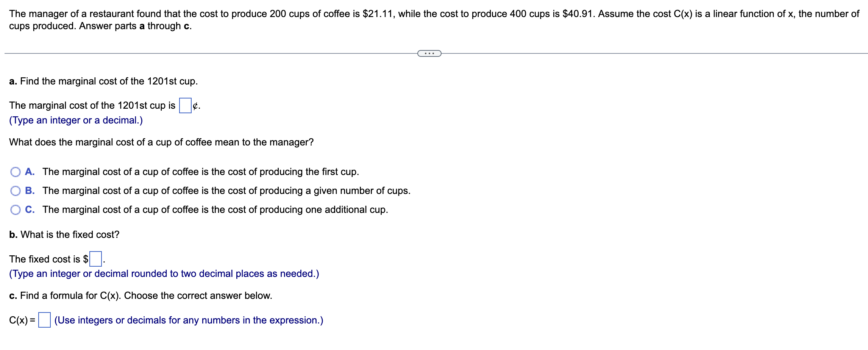Image resolution: width=868 pixels, height=350 pixels.
Task: Click the C(x) formula answer box
Action: [44, 321]
